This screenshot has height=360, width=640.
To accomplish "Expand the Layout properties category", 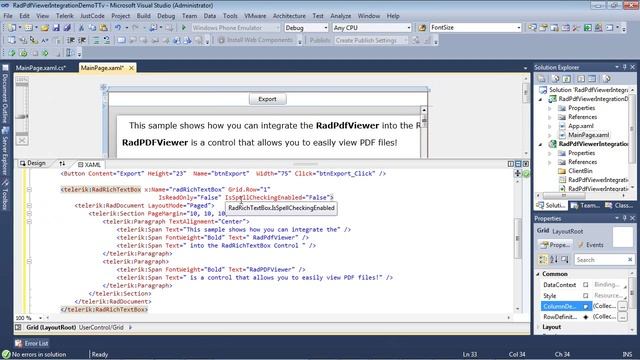I will coord(538,327).
